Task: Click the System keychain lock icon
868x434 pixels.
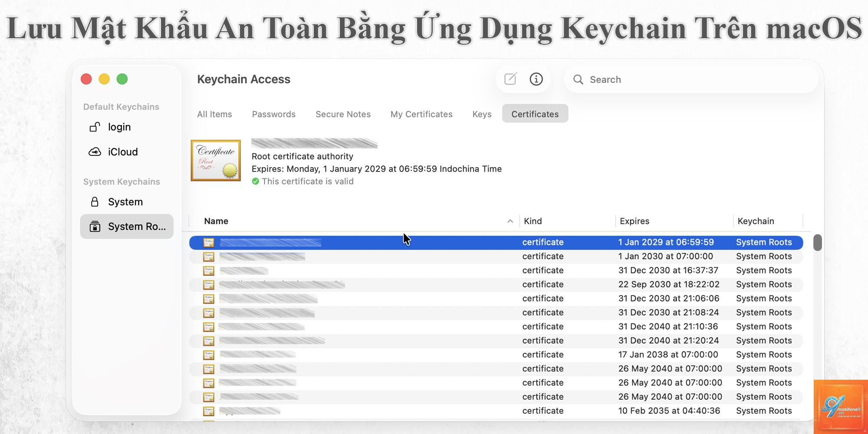Action: click(x=95, y=202)
